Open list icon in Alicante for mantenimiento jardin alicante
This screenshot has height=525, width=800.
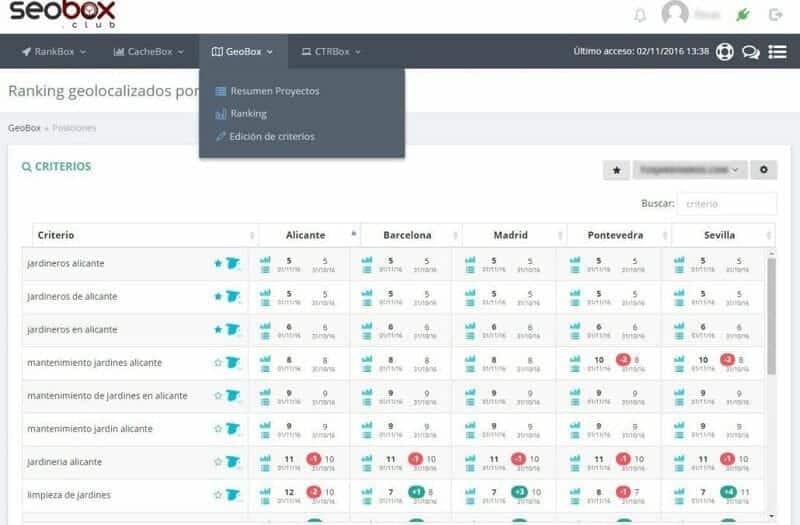pyautogui.click(x=265, y=435)
